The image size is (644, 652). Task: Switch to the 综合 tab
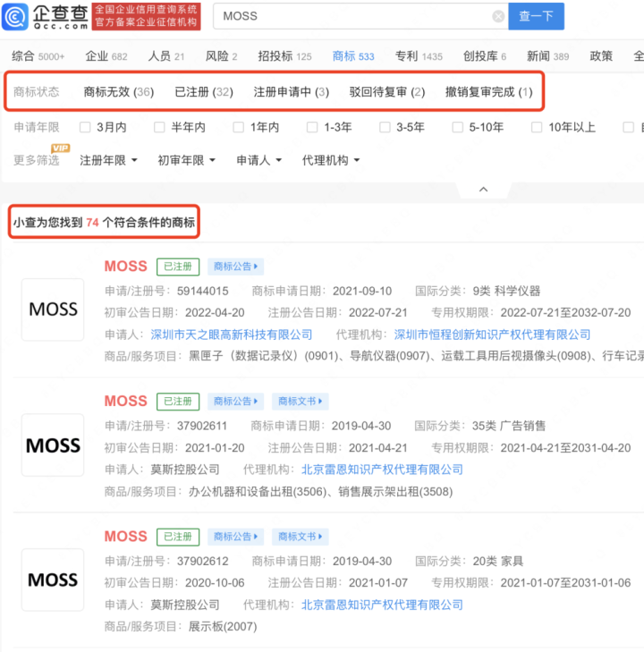[x=38, y=56]
